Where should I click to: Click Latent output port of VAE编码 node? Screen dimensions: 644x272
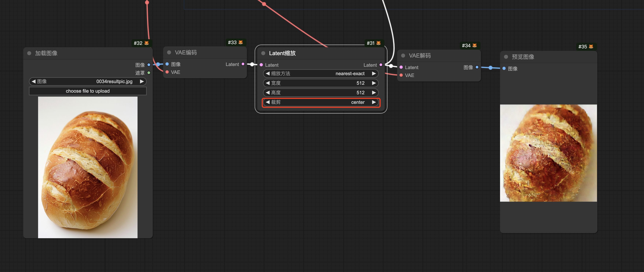tap(243, 64)
